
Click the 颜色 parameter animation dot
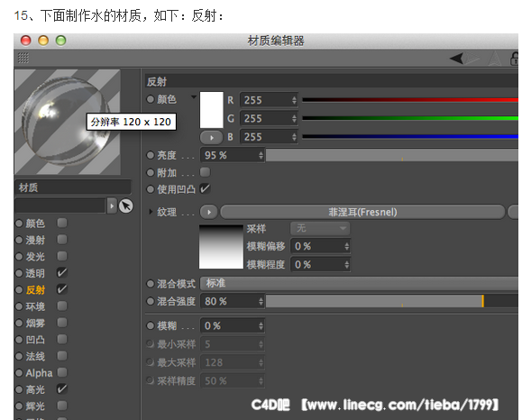click(x=151, y=99)
